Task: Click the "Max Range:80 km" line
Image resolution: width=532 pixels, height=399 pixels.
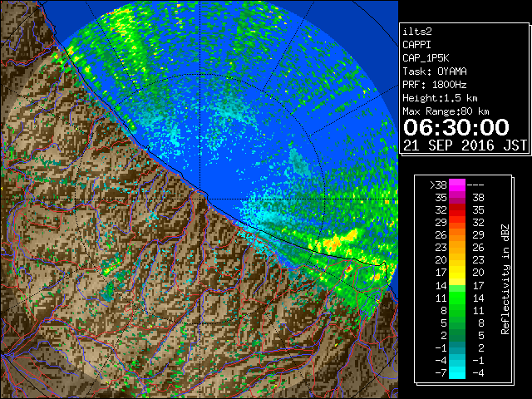Action: pos(446,111)
